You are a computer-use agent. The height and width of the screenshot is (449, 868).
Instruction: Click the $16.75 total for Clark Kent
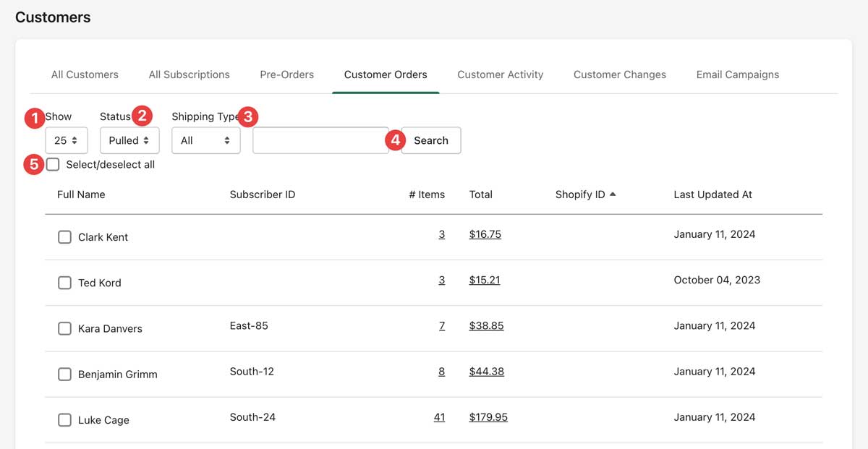click(485, 234)
